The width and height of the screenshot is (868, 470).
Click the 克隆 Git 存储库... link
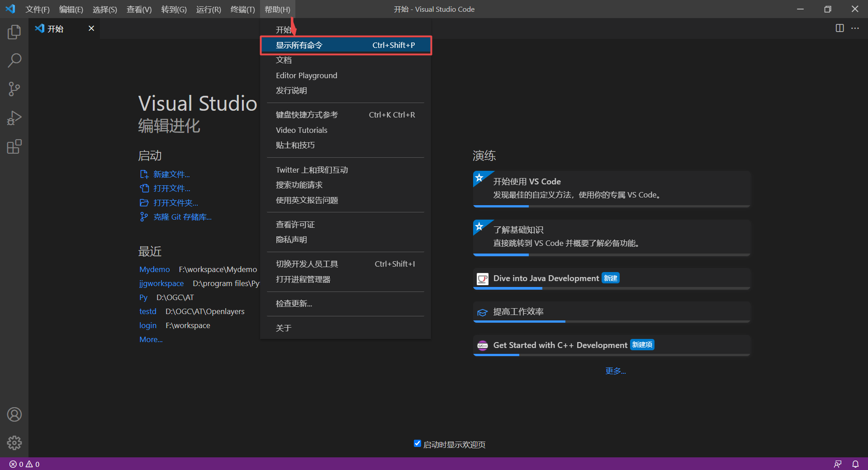point(182,217)
